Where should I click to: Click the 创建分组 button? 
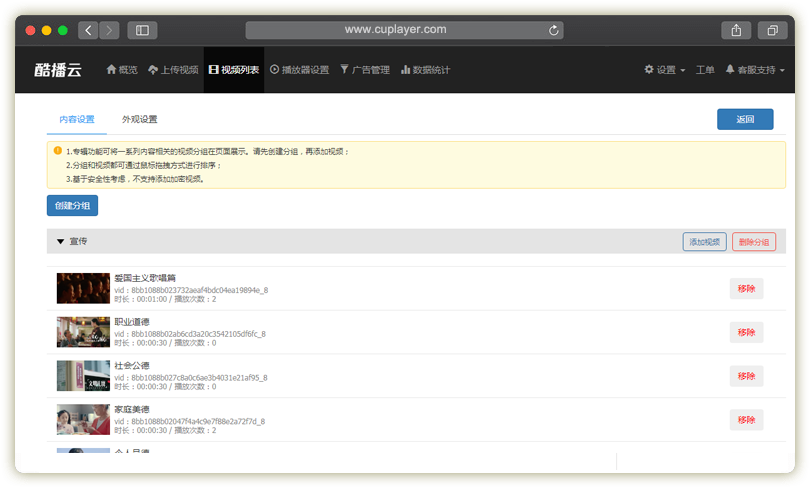point(72,205)
